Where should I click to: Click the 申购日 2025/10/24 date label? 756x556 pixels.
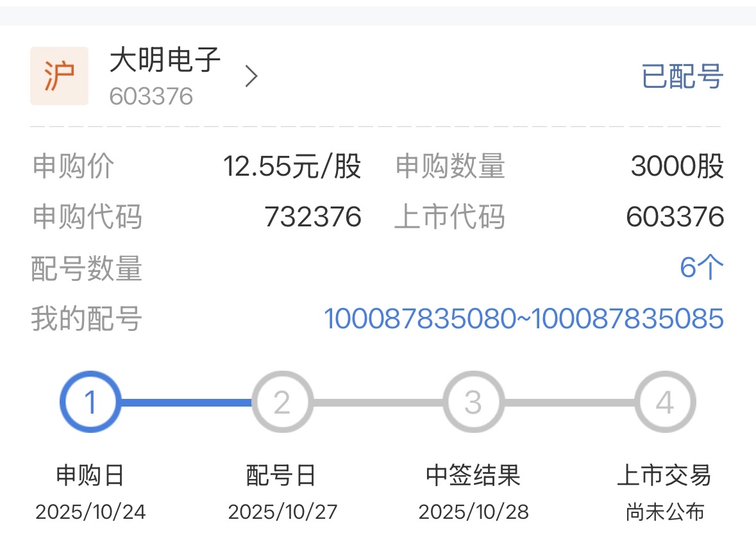[x=90, y=512]
